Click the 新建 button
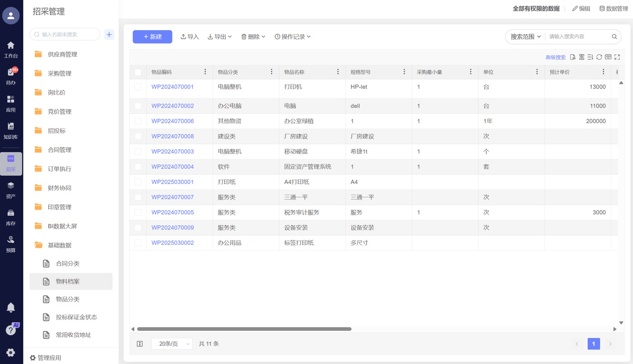The width and height of the screenshot is (633, 364). (152, 37)
